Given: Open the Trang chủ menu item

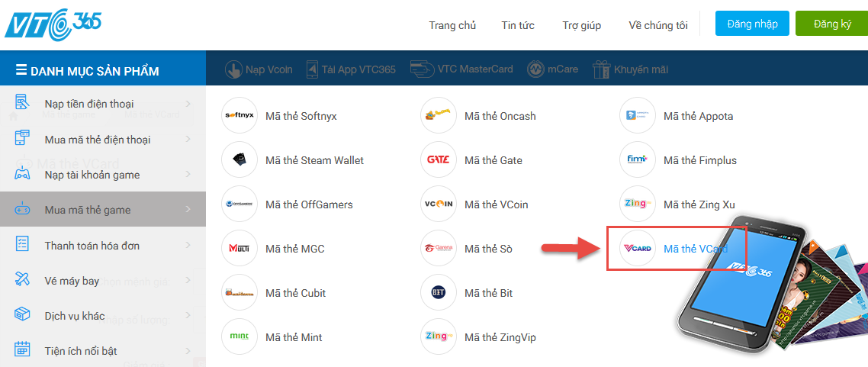Looking at the screenshot, I should pos(452,25).
